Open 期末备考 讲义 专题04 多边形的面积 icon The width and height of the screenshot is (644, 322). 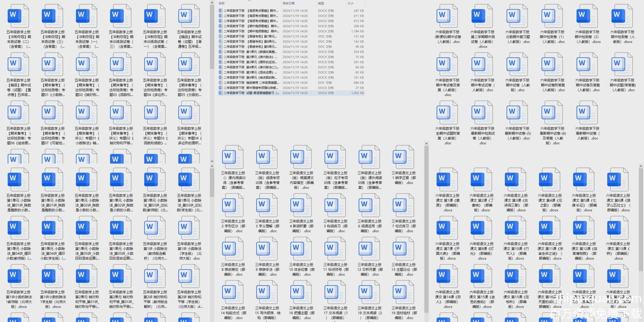tap(189, 112)
